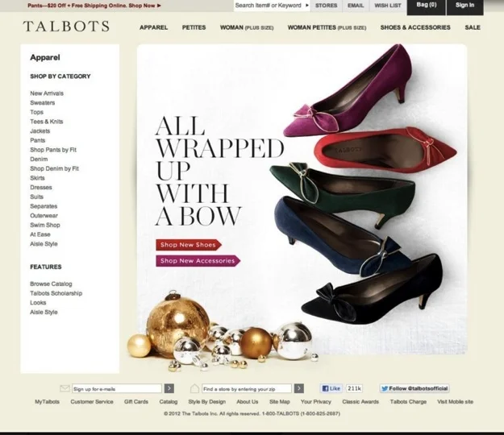Click the red bow shoe image
This screenshot has width=504, height=435.
pos(385,149)
